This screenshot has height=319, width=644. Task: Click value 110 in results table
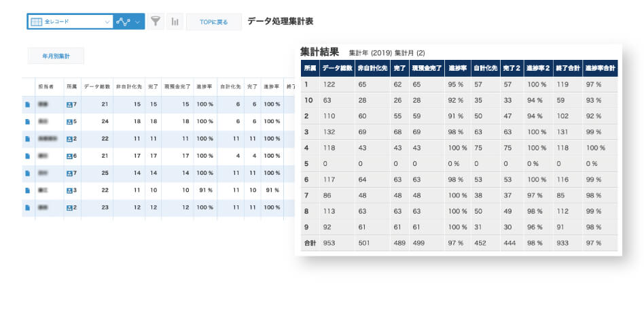pos(329,116)
